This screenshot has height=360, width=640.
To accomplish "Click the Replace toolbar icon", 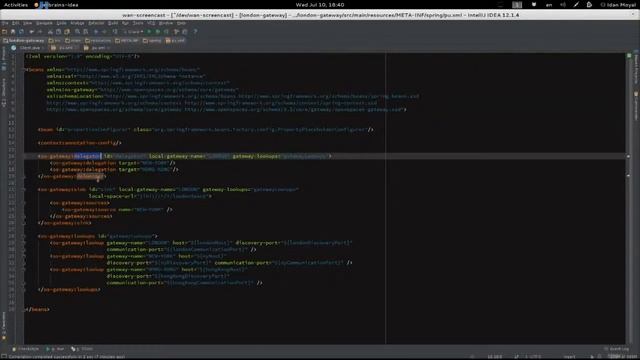I will [86, 32].
